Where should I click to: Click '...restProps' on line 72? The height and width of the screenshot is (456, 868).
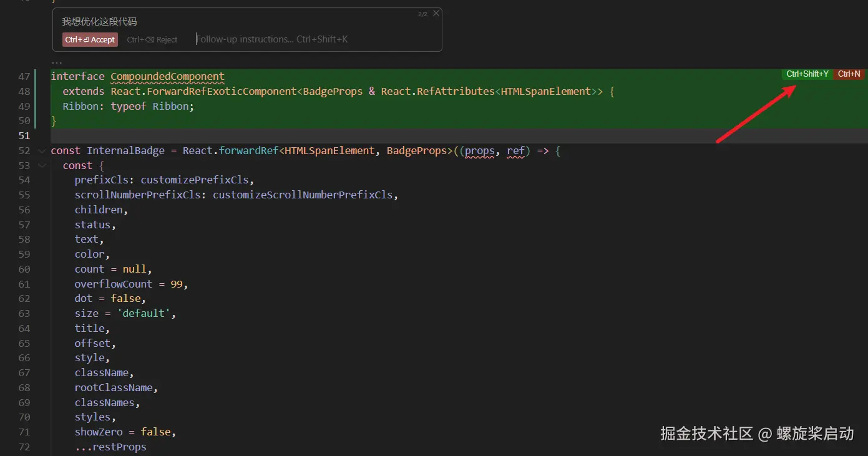point(110,447)
